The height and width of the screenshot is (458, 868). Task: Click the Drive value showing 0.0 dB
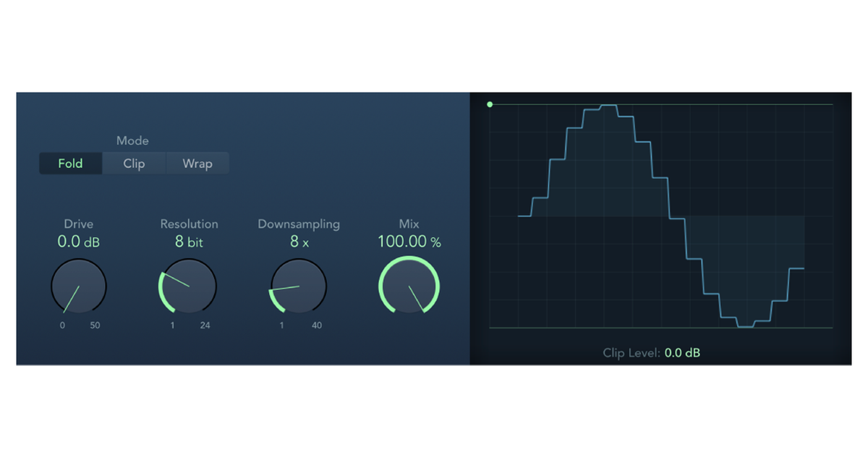coord(78,242)
